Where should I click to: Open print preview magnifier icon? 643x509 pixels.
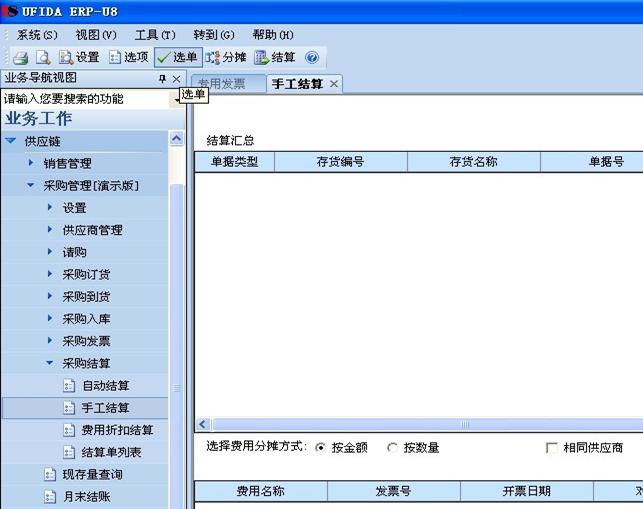click(43, 57)
